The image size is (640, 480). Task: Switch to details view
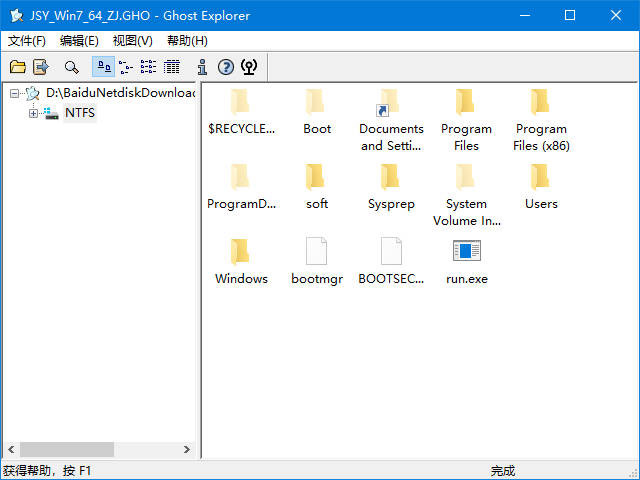point(171,67)
